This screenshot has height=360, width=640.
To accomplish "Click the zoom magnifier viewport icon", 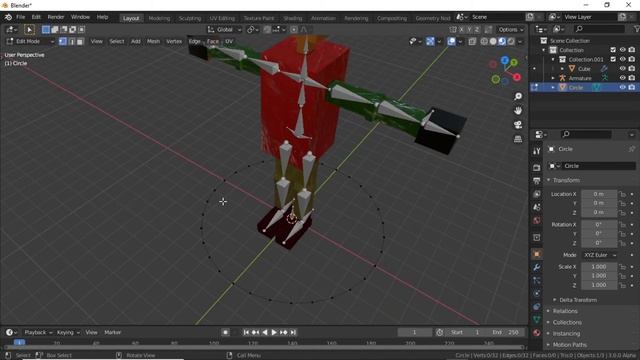I will pos(518,96).
